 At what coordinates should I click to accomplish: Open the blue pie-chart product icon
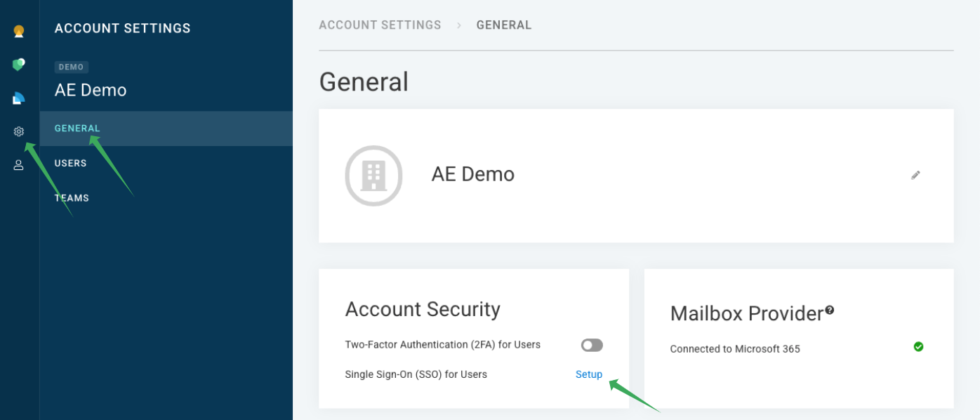19,98
